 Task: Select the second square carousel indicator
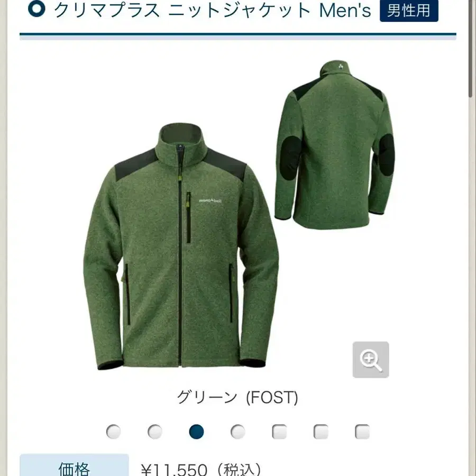point(321,432)
